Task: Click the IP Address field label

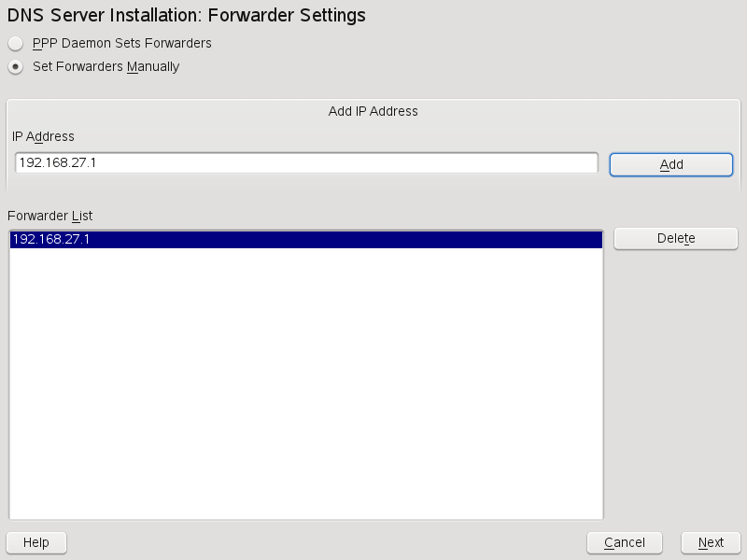Action: tap(43, 136)
